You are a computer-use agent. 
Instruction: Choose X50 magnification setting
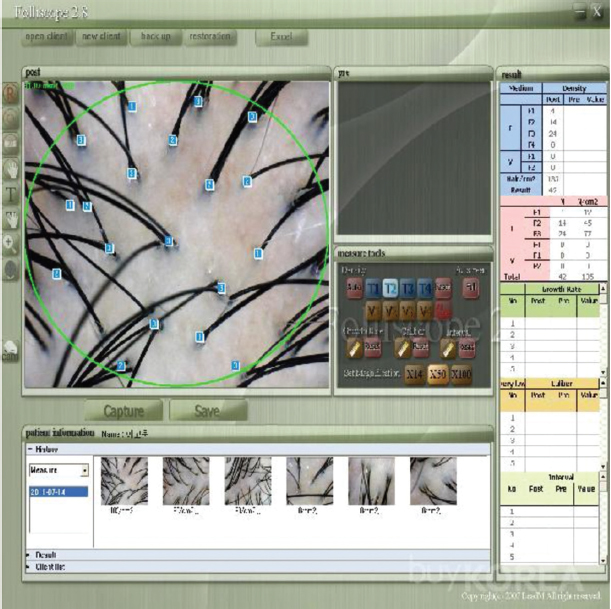pos(437,374)
